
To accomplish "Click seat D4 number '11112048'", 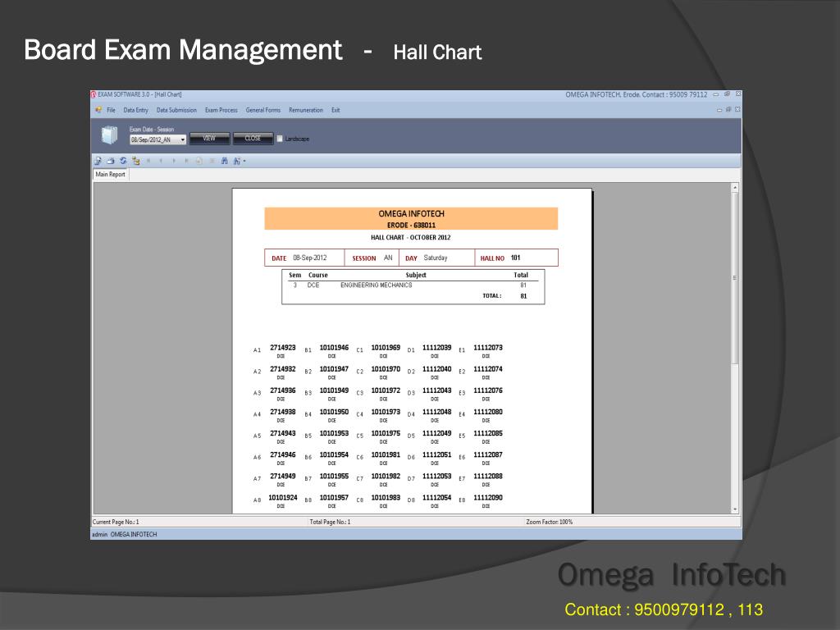I will 436,412.
